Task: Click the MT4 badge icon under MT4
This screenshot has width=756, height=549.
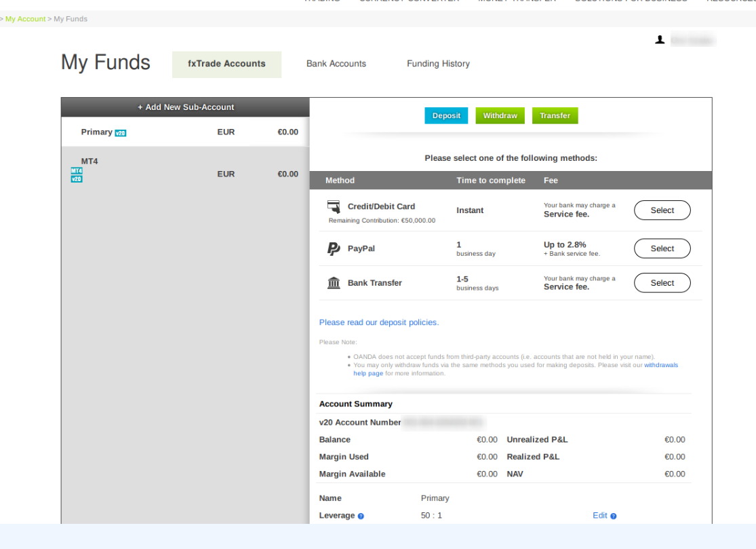Action: pyautogui.click(x=77, y=171)
